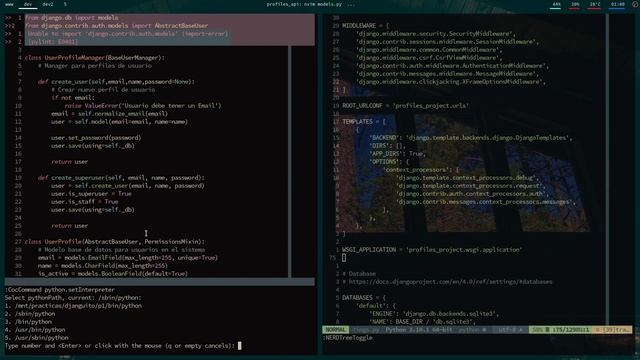Click the '>>' error sign on the django.db import line
This screenshot has height=360, width=640.
point(8,18)
